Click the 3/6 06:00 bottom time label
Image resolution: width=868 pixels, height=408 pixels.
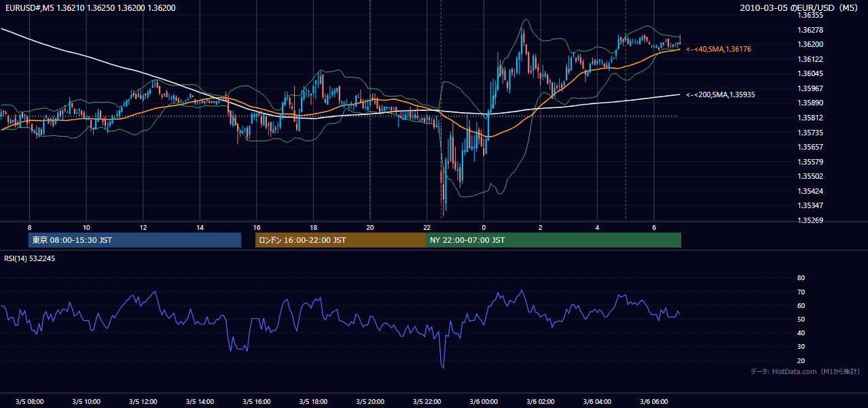[654, 401]
